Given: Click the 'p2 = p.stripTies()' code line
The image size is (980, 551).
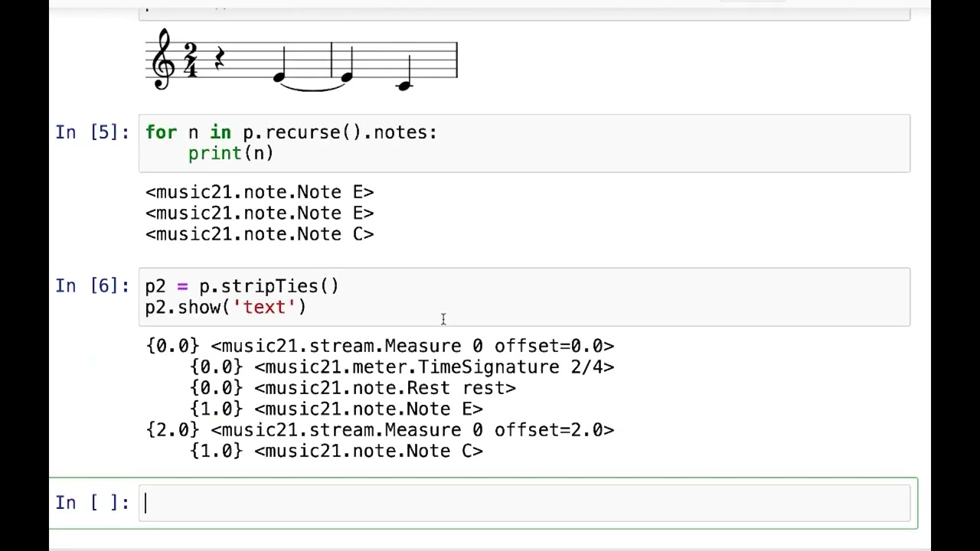Looking at the screenshot, I should (x=242, y=286).
